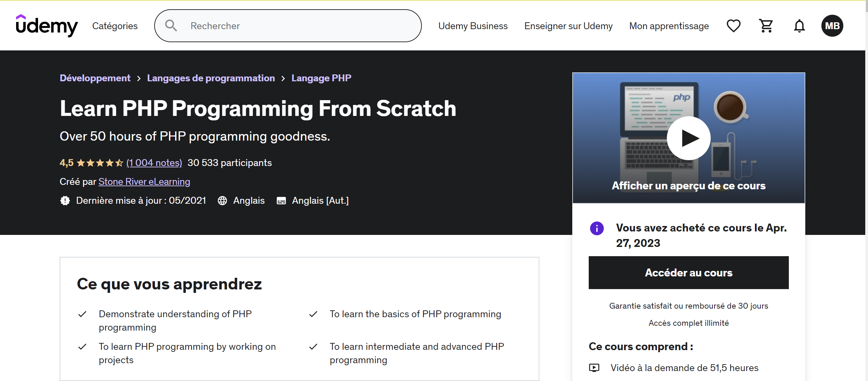Open the wishlist heart icon
The width and height of the screenshot is (868, 381).
pos(733,26)
